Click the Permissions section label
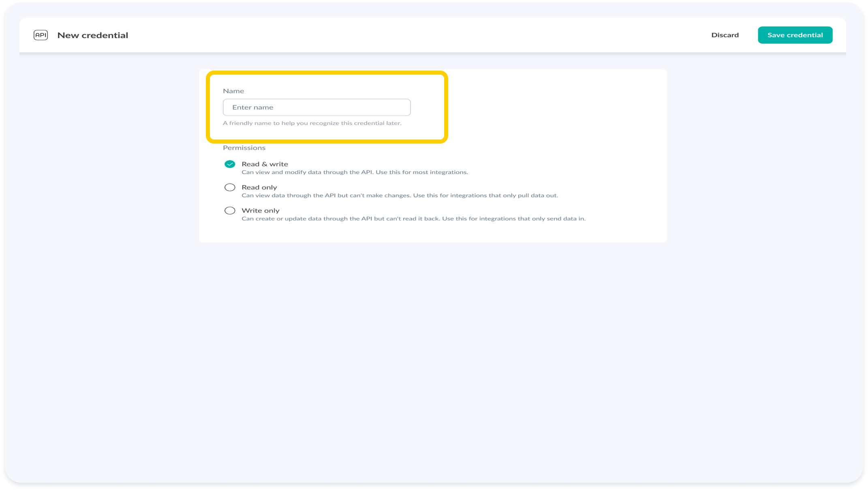The image size is (868, 490). click(x=244, y=148)
